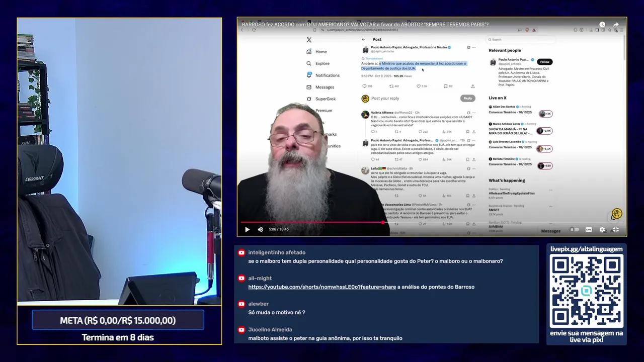Exit fullscreen mode in player
644x362 pixels.
point(615,230)
